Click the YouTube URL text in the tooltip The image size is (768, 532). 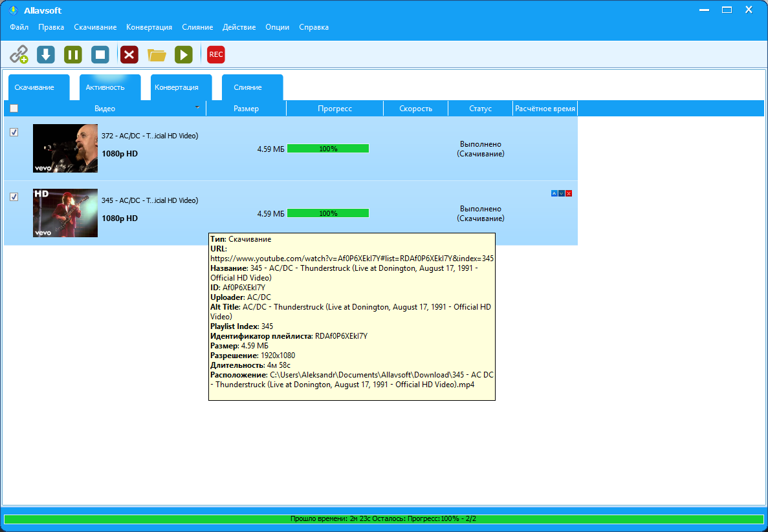[352, 259]
